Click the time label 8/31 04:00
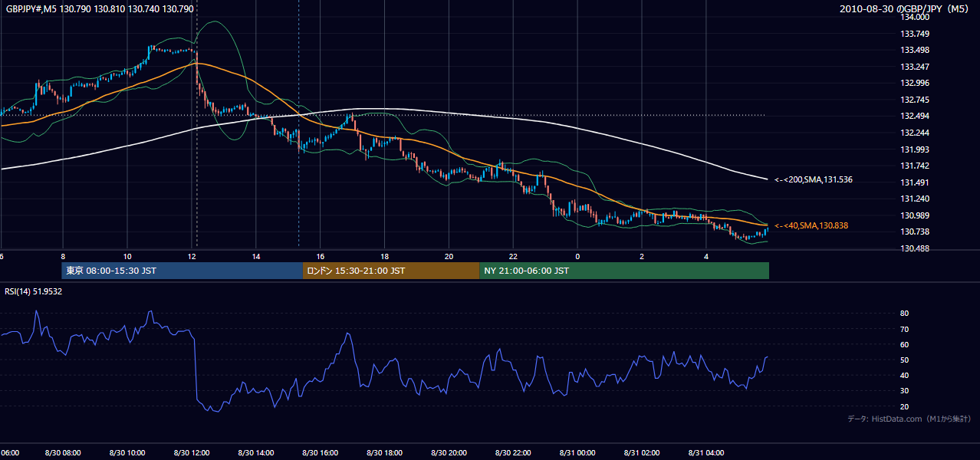Viewport: 980px width, 460px height. click(706, 452)
